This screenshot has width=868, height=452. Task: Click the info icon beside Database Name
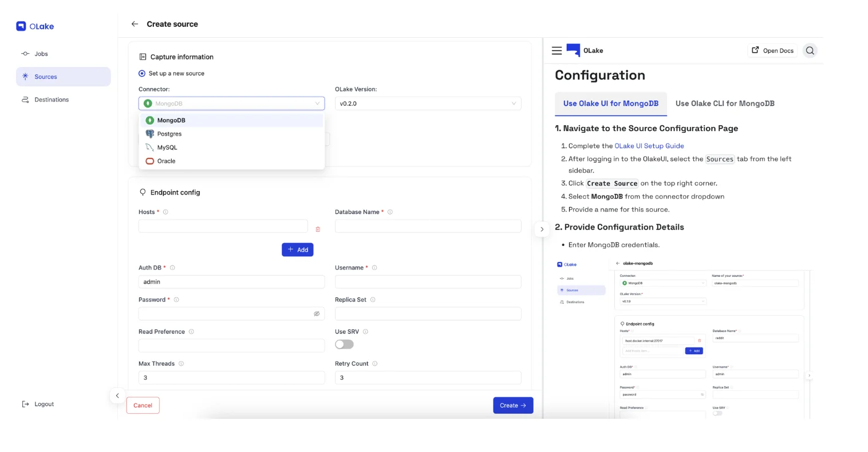[390, 212]
